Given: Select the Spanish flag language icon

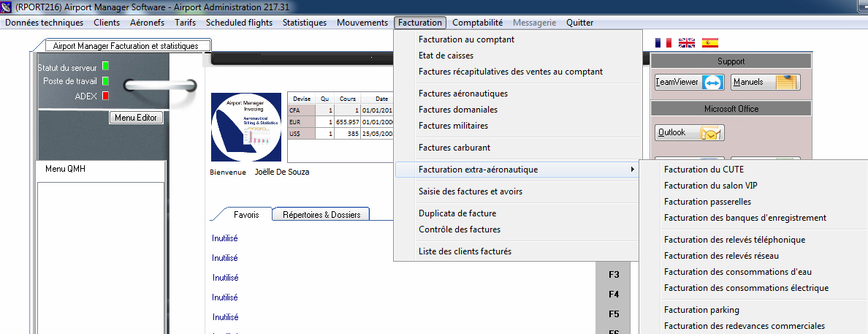Looking at the screenshot, I should click(709, 43).
